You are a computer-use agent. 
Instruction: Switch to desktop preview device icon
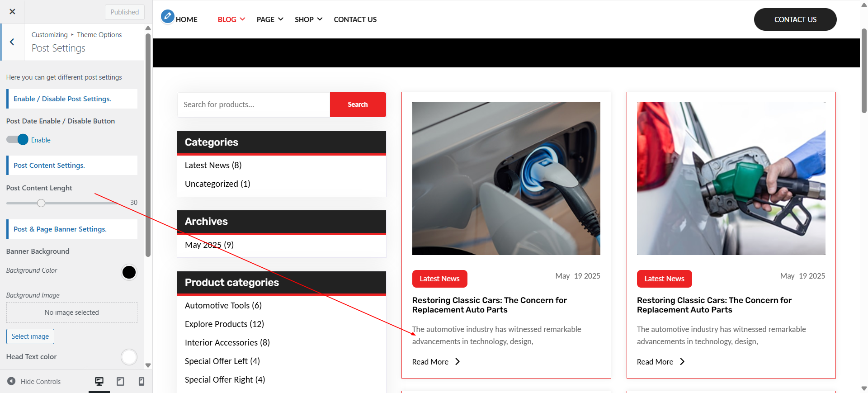(x=99, y=381)
